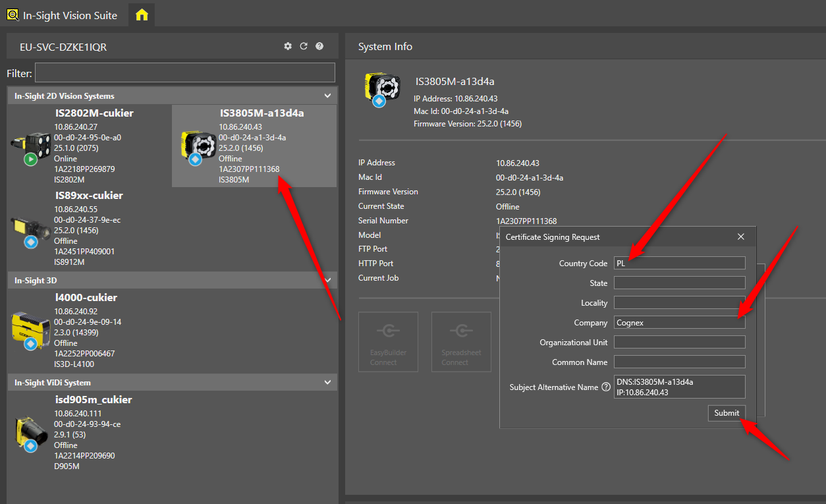
Task: Click the In-Sight 3D group header
Action: point(173,281)
